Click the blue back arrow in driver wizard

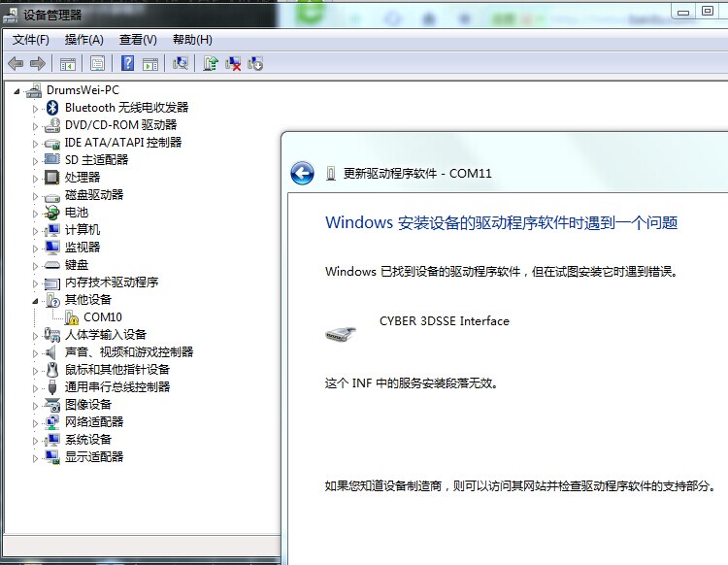302,173
